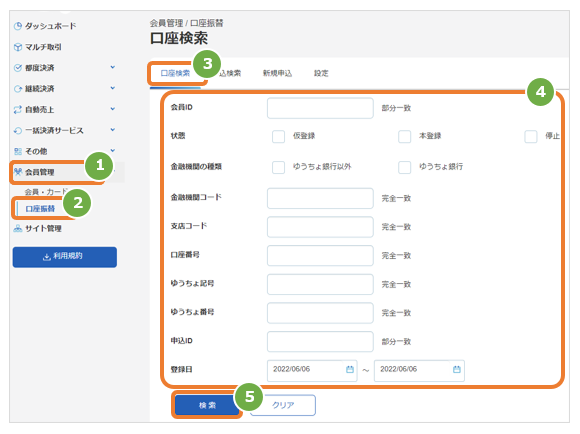Open the ダッシュボード dashboard icon
The image size is (580, 434).
pyautogui.click(x=17, y=26)
